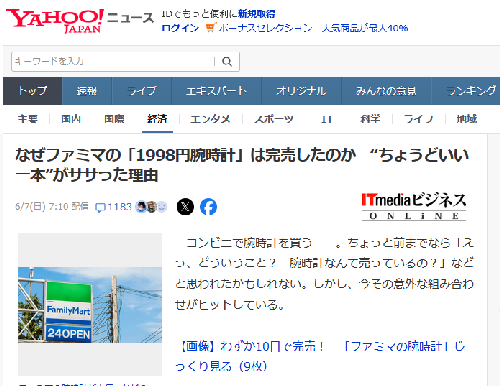Focus the keyword search input field

click(x=113, y=61)
